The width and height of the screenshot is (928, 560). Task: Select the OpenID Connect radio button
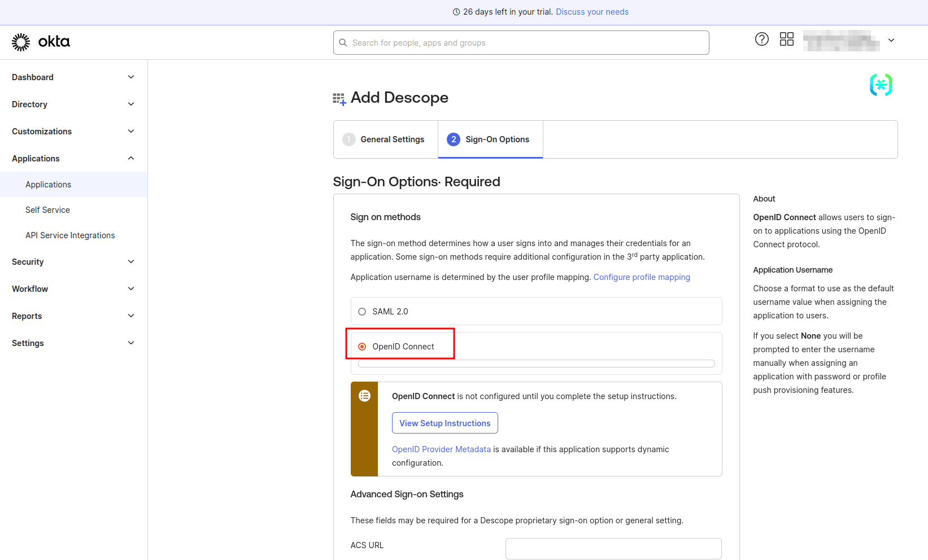pos(362,347)
